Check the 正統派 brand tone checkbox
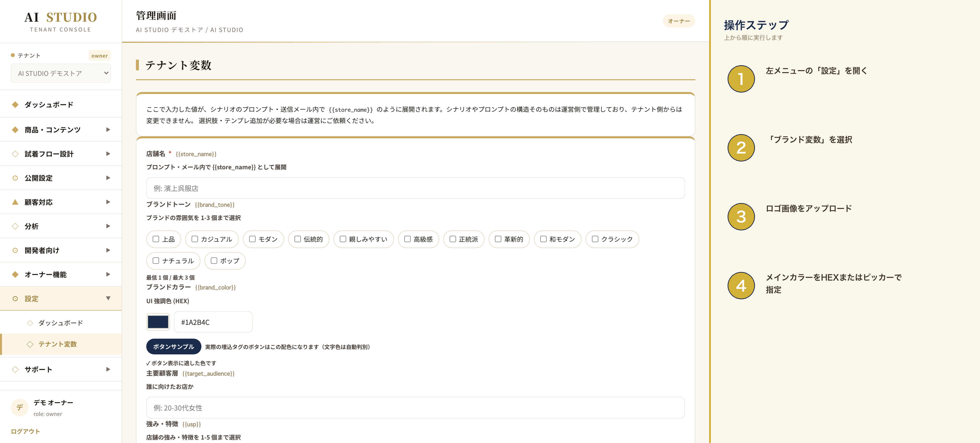This screenshot has height=443, width=980. pos(453,239)
